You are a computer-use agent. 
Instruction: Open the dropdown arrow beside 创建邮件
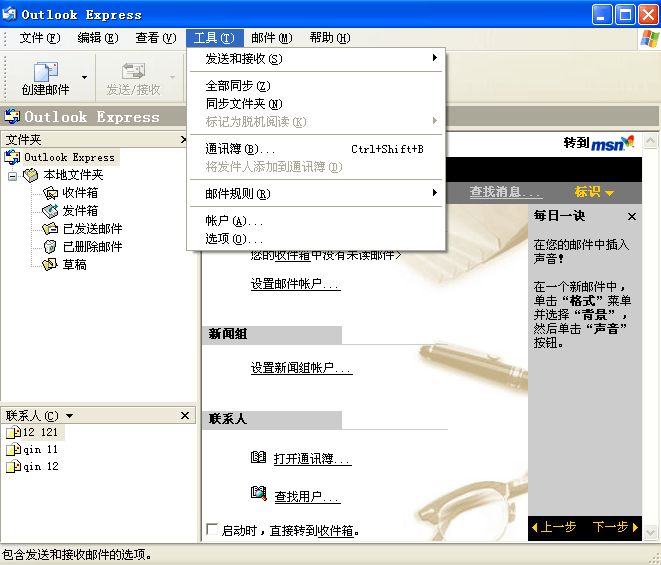[84, 78]
